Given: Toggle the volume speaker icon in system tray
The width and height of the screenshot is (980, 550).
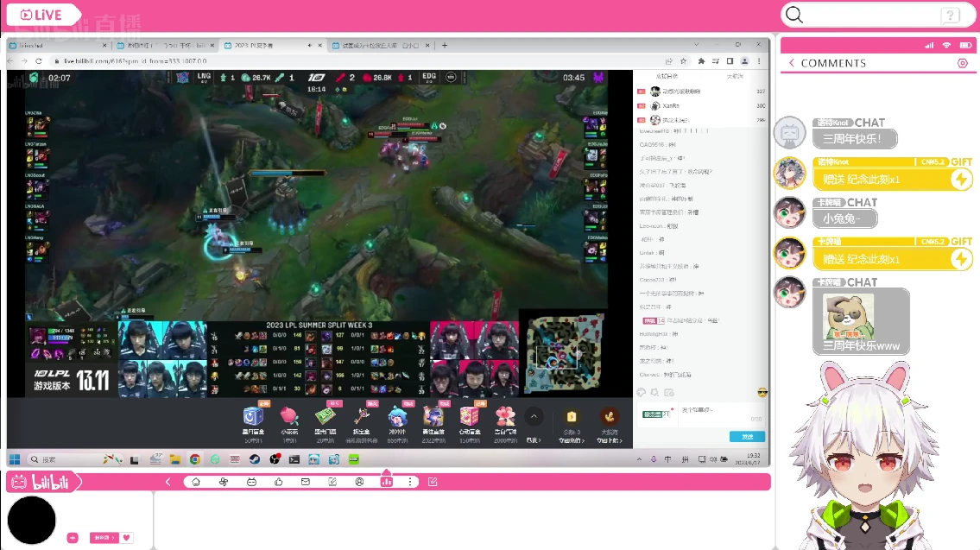Looking at the screenshot, I should (713, 459).
